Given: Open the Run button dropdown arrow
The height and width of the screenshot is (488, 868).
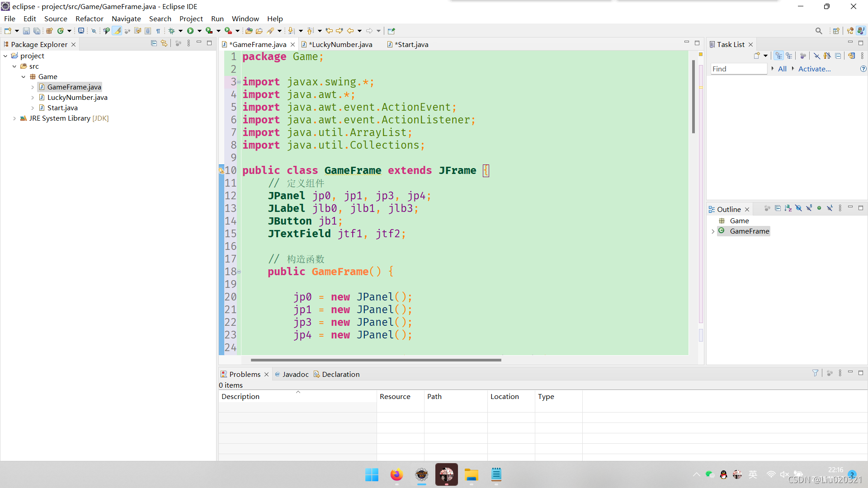Looking at the screenshot, I should [x=199, y=31].
